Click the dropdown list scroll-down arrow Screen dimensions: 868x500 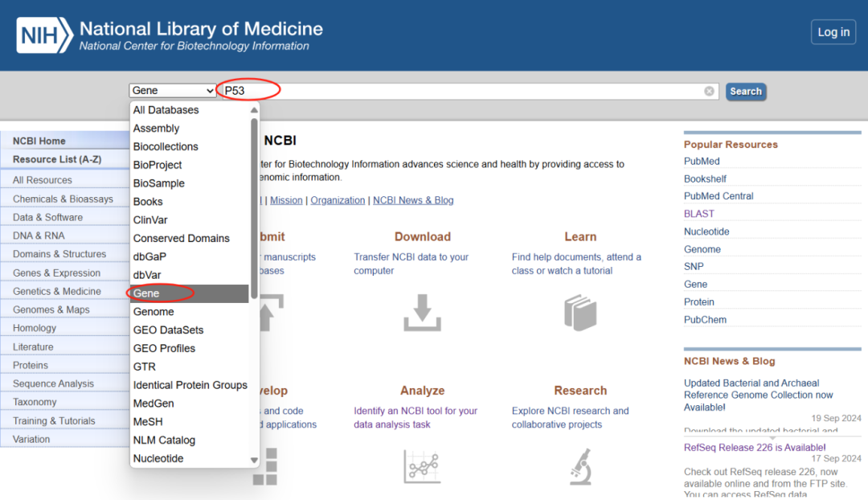(254, 460)
